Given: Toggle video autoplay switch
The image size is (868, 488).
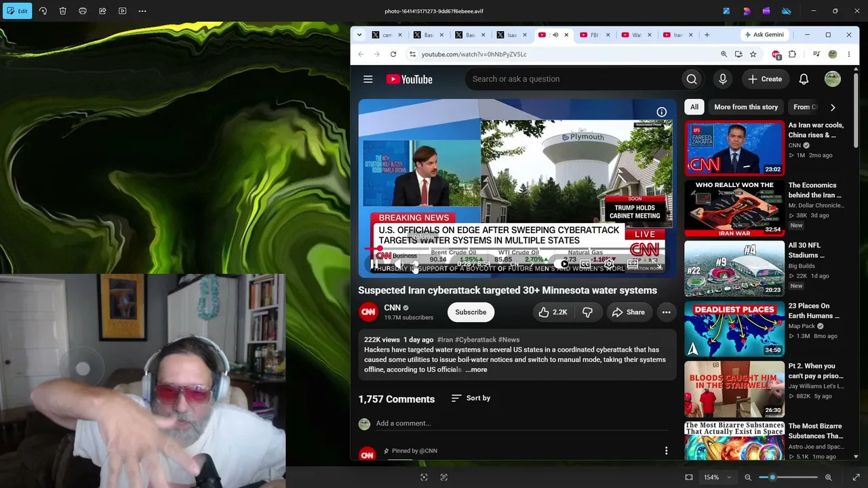Looking at the screenshot, I should click(x=562, y=264).
